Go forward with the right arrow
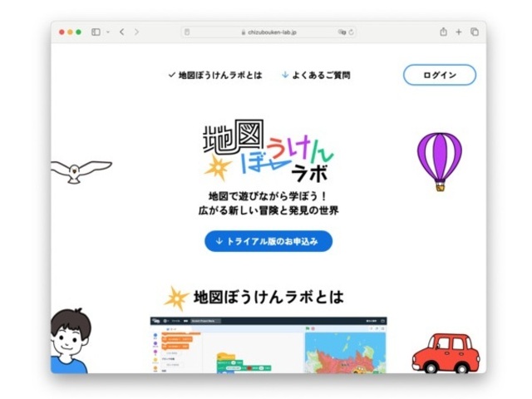Viewport: 532px width, 399px height. pyautogui.click(x=136, y=32)
